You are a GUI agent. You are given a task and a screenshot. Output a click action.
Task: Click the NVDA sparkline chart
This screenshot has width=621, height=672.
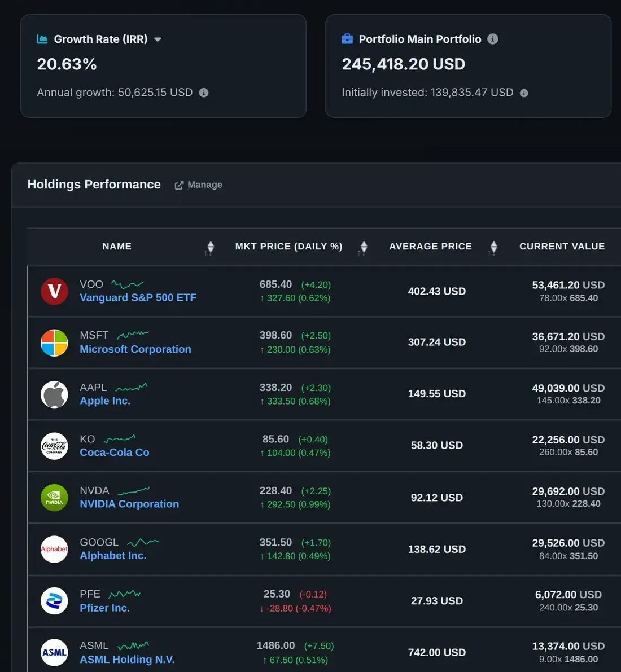pos(134,490)
